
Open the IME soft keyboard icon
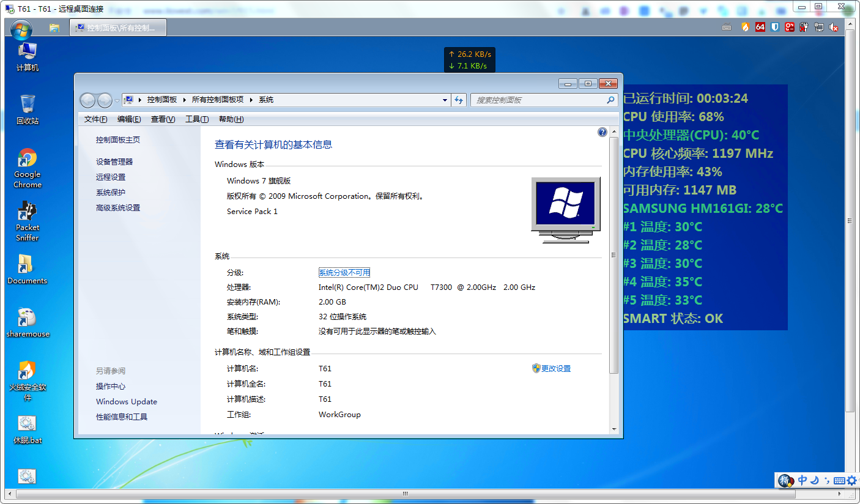pos(839,481)
